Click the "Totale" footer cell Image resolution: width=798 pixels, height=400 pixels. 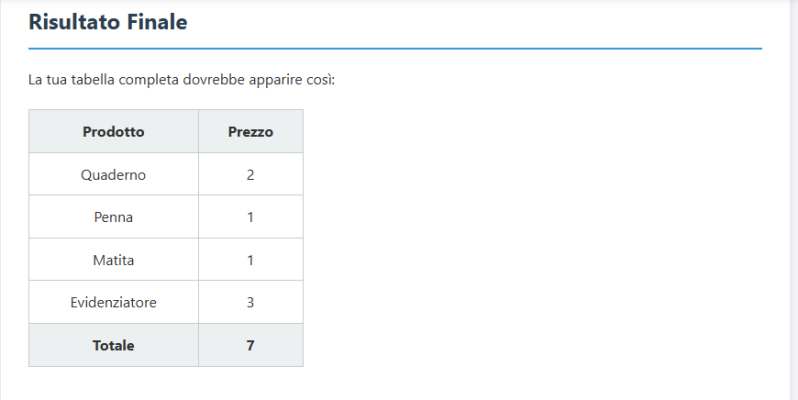tap(113, 345)
